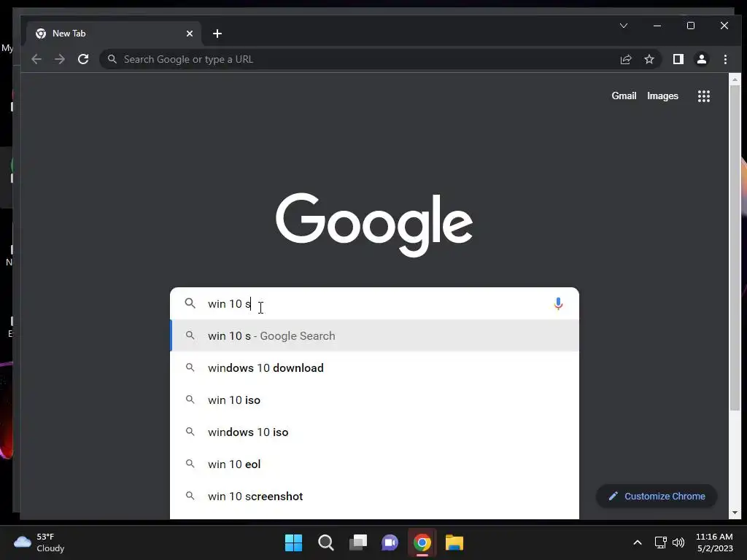Viewport: 747px width, 560px height.
Task: Open the Images link
Action: 662,96
